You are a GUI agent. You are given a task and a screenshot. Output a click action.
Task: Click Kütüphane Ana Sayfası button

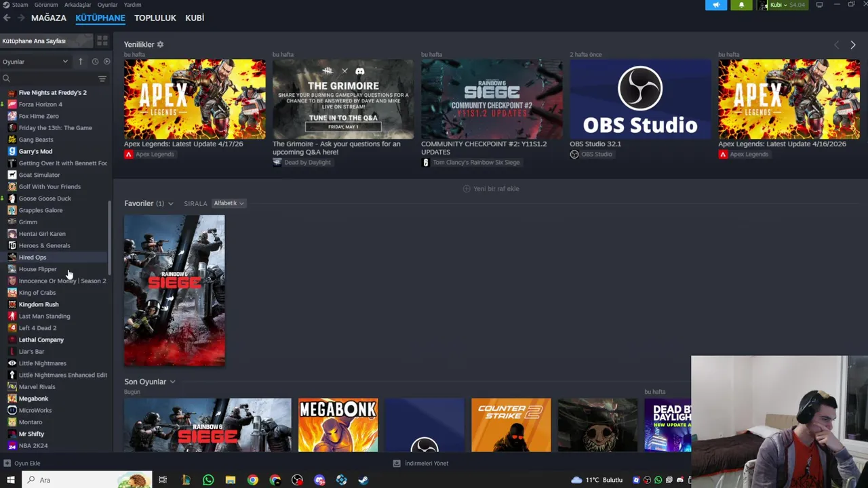click(x=46, y=41)
